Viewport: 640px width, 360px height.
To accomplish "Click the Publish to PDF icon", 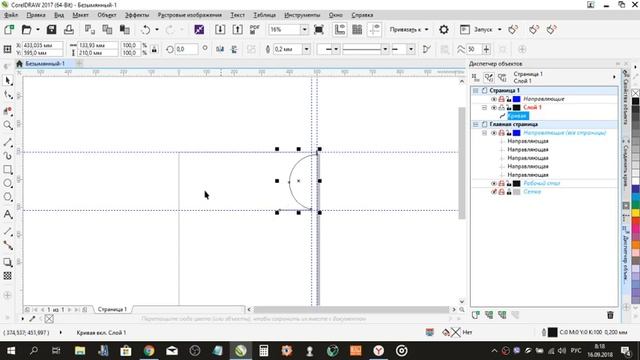I will click(x=255, y=29).
